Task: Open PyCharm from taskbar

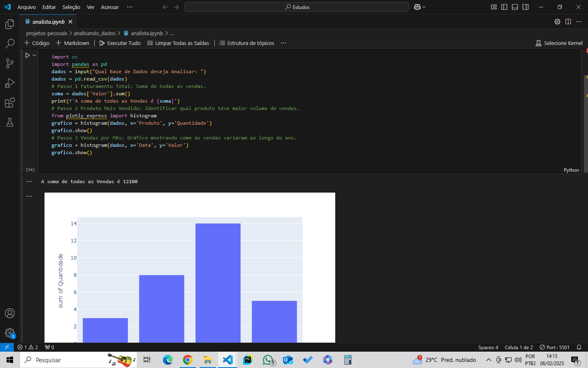Action: 248,360
